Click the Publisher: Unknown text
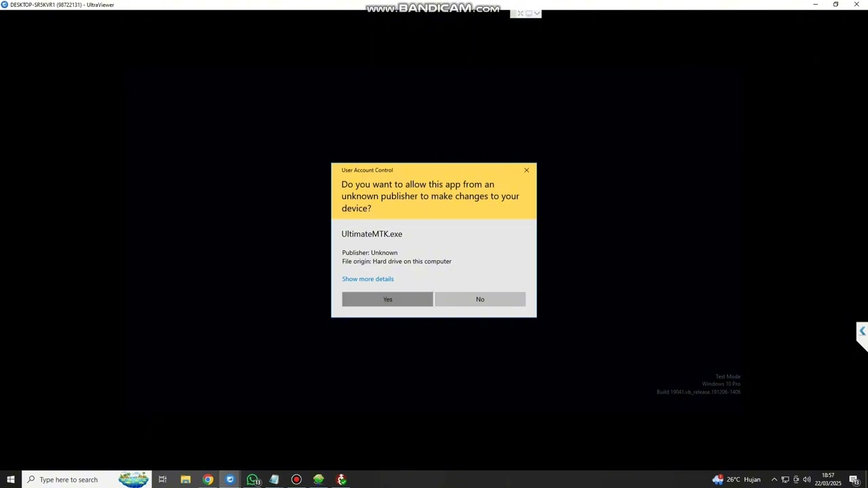The width and height of the screenshot is (868, 488). (370, 253)
